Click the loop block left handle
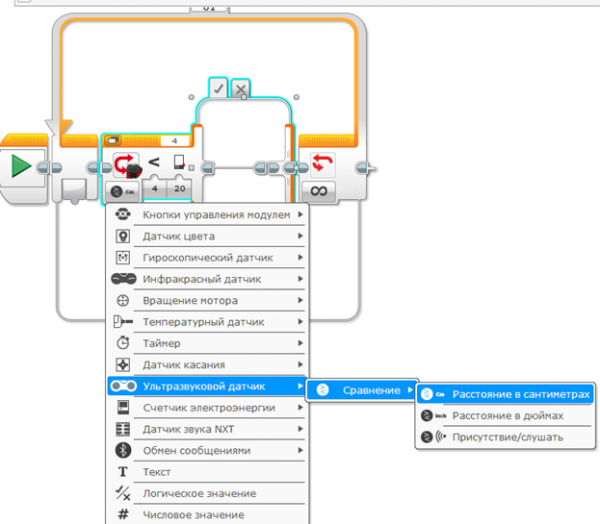Viewport: 600px width, 524px height. click(77, 191)
